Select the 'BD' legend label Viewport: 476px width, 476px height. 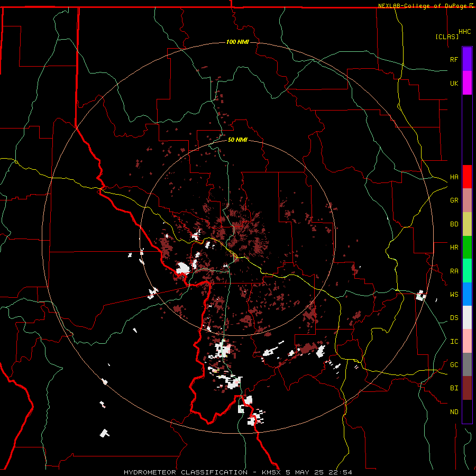click(x=454, y=224)
